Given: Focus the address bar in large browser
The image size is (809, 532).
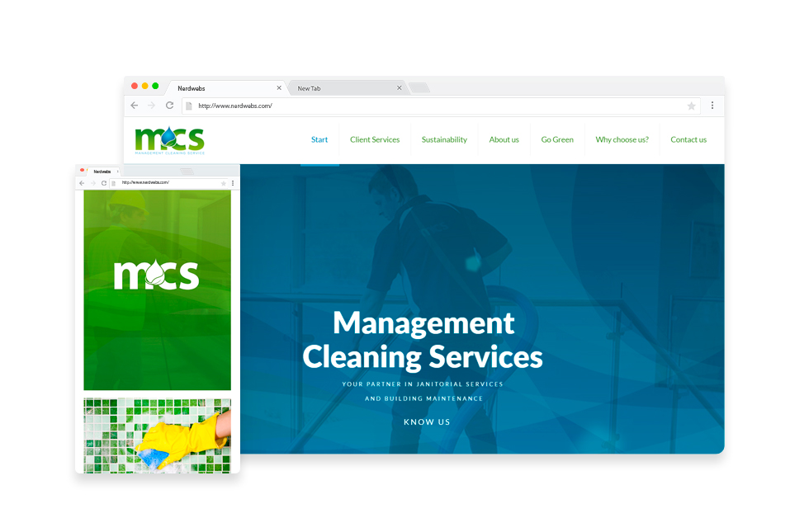Looking at the screenshot, I should [441, 106].
